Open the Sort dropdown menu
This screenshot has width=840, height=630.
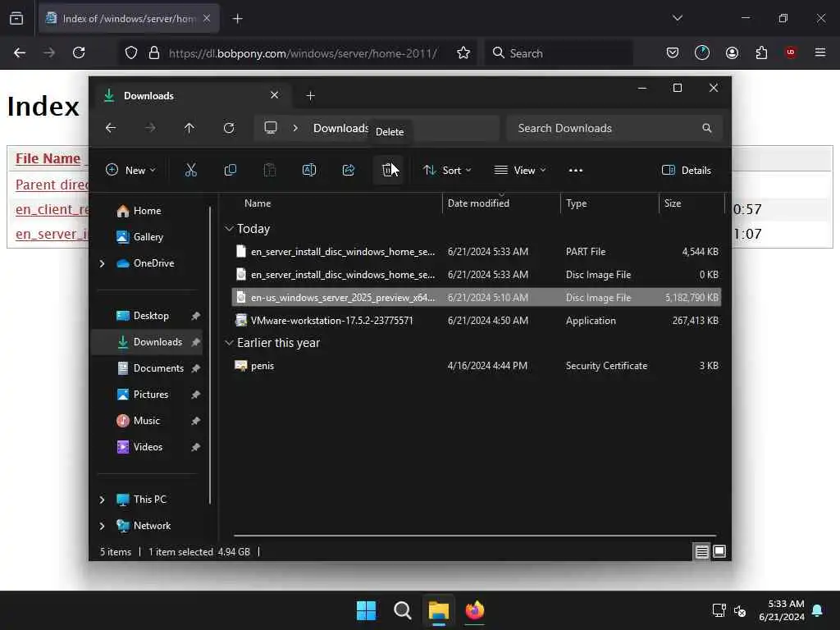click(447, 171)
